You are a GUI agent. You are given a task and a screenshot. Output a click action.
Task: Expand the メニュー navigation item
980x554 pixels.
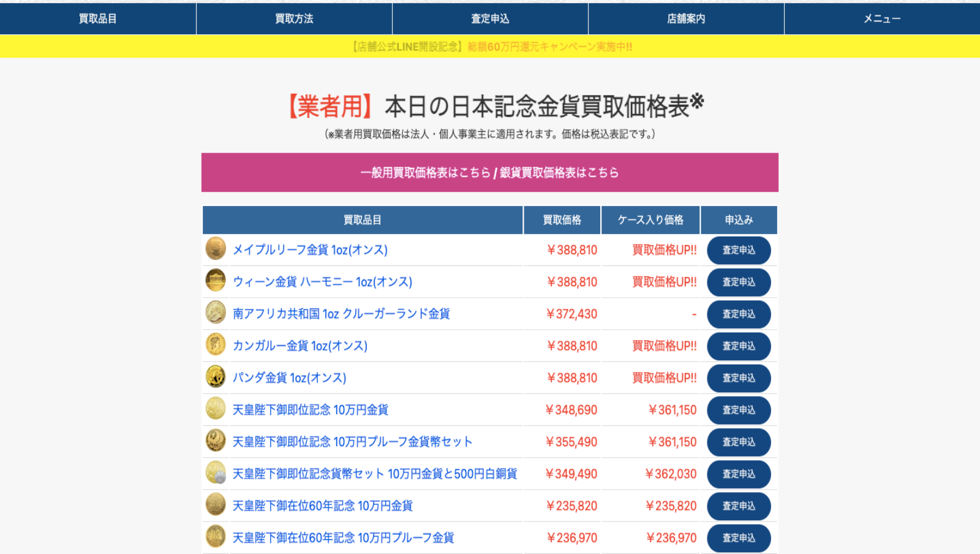pos(882,18)
